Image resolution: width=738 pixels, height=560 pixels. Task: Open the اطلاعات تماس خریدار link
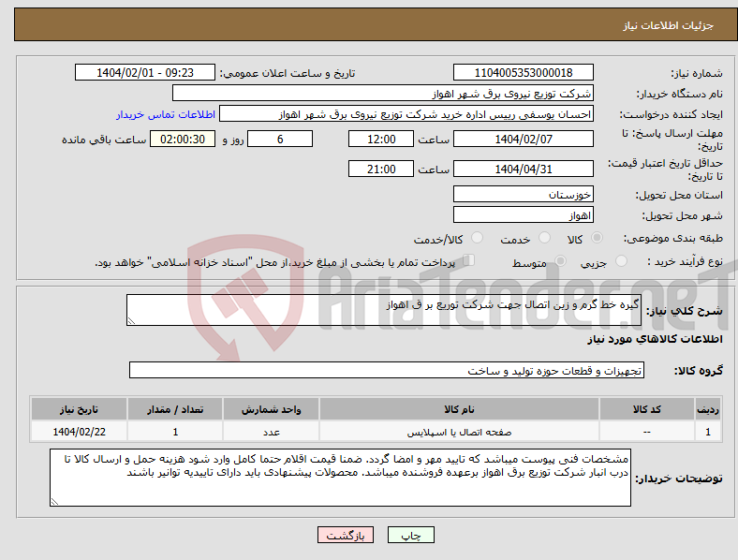[x=166, y=114]
